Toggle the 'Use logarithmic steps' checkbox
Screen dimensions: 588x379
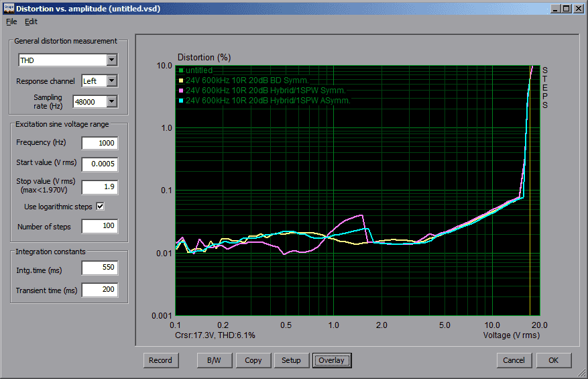click(101, 207)
